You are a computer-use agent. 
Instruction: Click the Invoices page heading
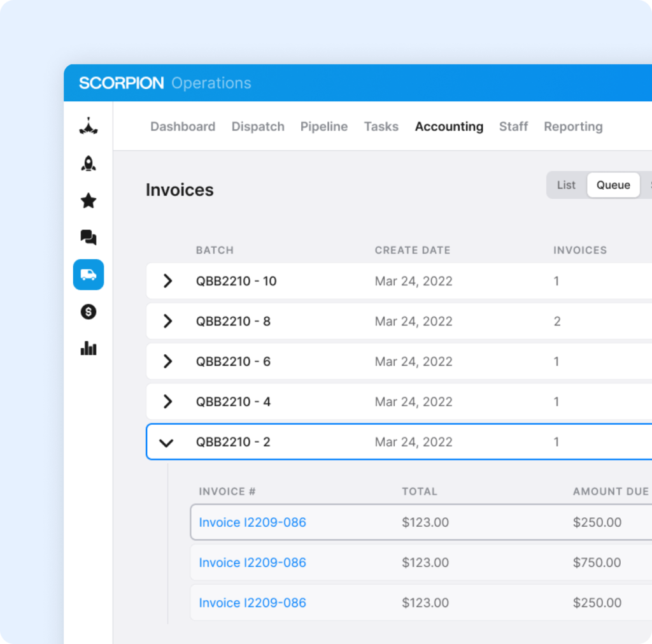pos(180,190)
